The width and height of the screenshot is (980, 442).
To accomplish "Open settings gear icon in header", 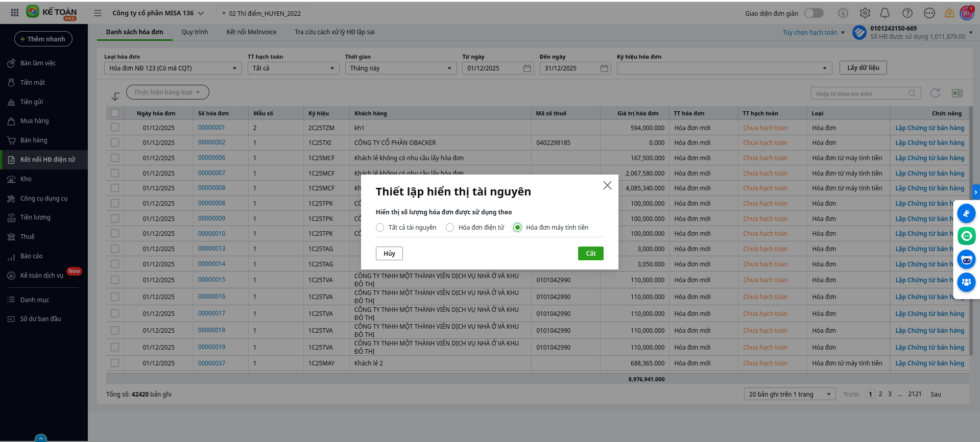I will click(x=865, y=13).
